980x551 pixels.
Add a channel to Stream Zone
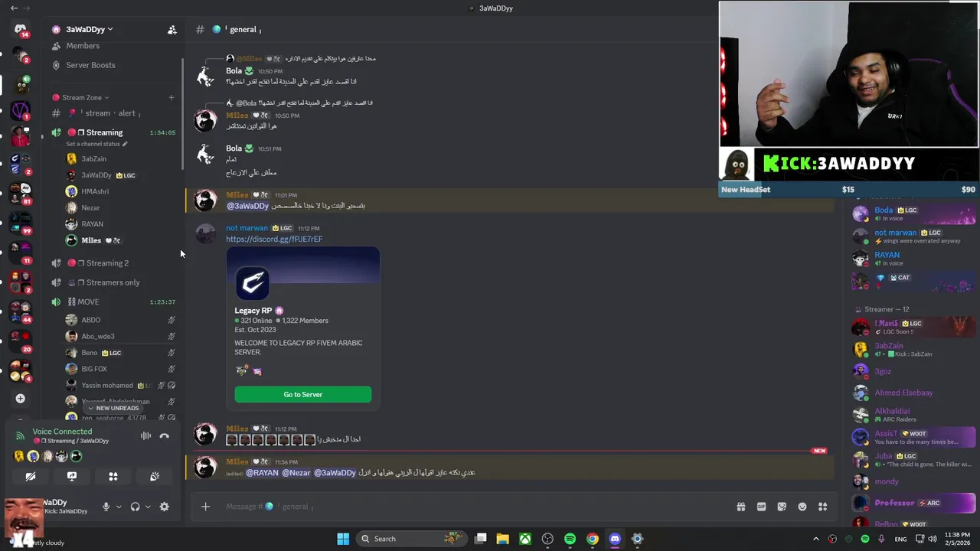(171, 97)
